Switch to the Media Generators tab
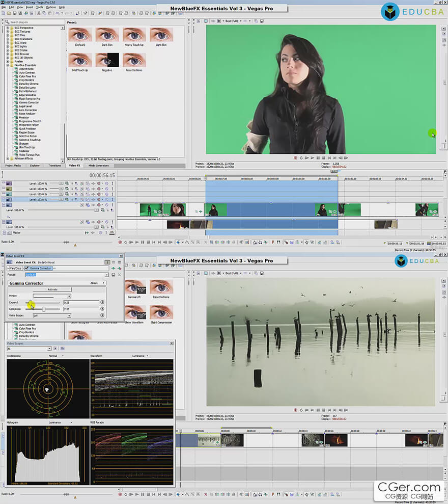 coord(99,166)
